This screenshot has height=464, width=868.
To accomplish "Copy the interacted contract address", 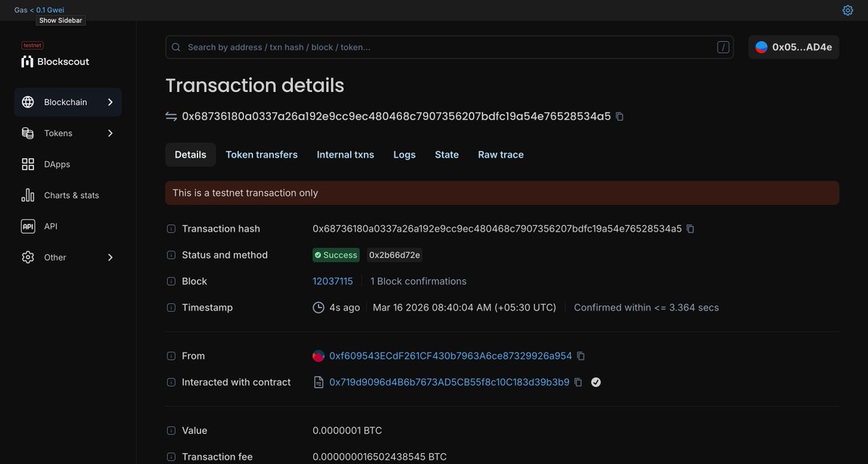I will (x=578, y=382).
